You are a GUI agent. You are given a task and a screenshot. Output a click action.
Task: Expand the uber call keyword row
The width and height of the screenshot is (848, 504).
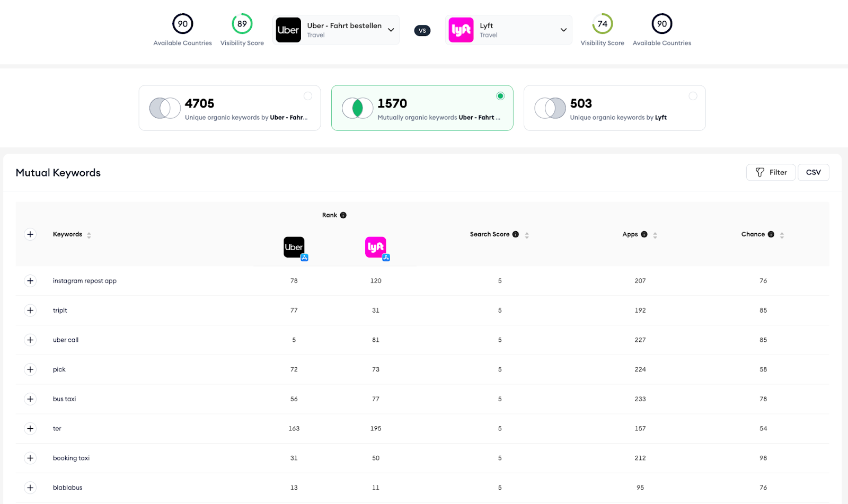[30, 340]
